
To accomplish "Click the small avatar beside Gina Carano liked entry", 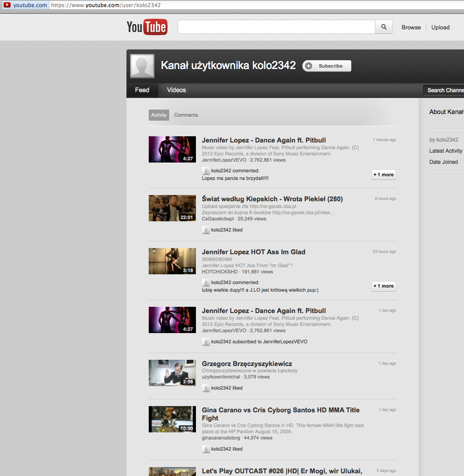I will (x=206, y=449).
